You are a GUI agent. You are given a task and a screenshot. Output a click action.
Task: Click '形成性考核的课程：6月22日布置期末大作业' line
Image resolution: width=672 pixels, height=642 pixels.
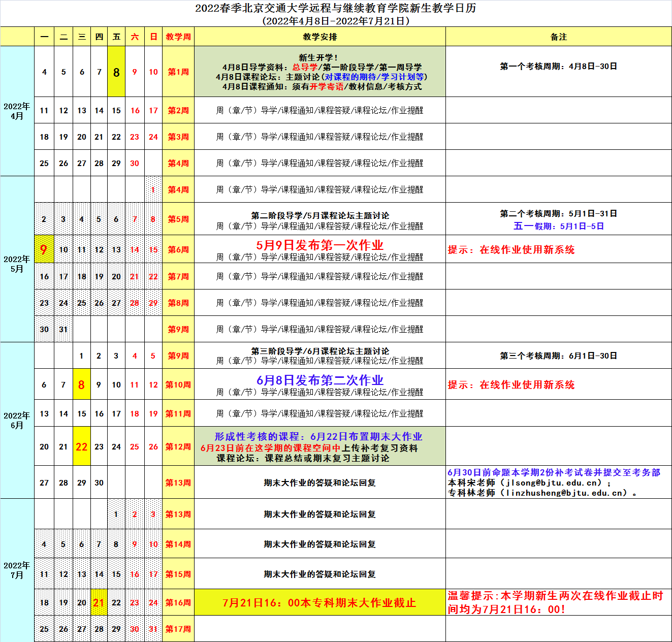coord(318,436)
